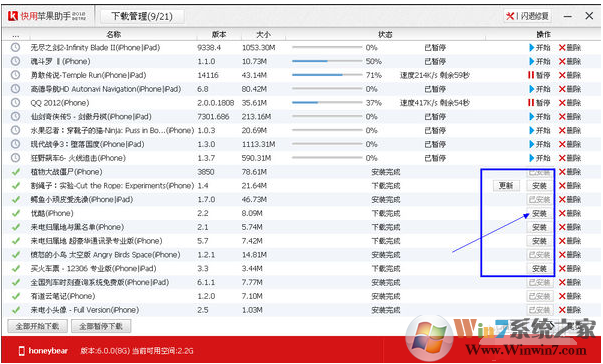
Task: Install 来电归属地与黑名单
Action: (539, 227)
